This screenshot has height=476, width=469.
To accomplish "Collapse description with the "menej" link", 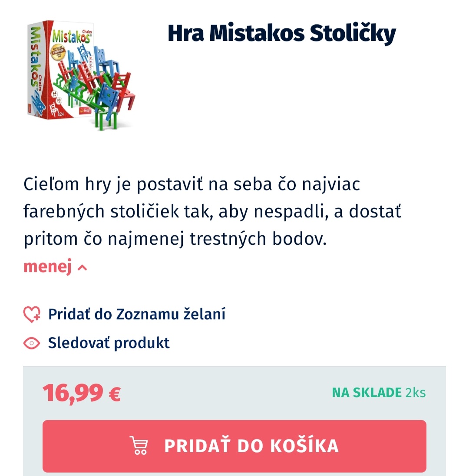I will point(47,267).
